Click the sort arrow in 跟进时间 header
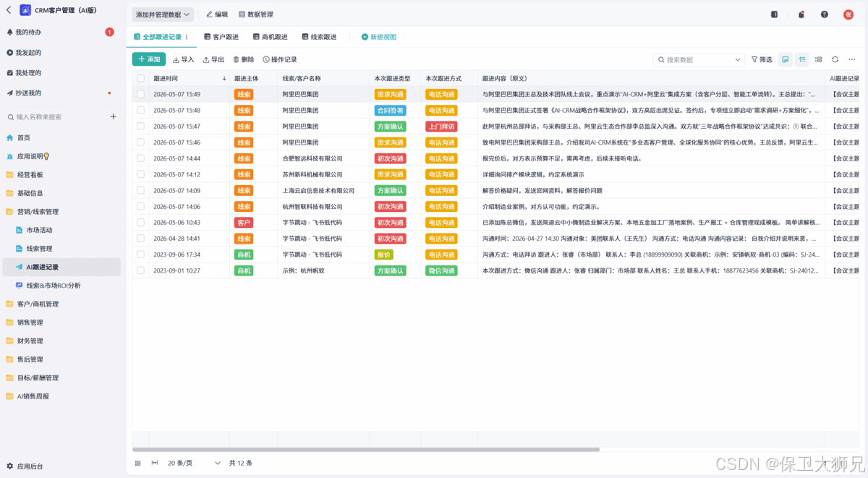This screenshot has height=478, width=868. tap(224, 78)
